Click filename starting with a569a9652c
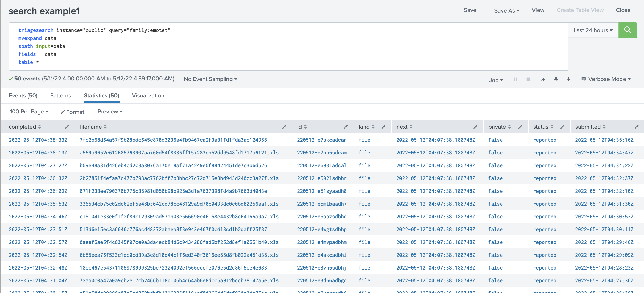Screen dimensions: 644x293 (179, 153)
